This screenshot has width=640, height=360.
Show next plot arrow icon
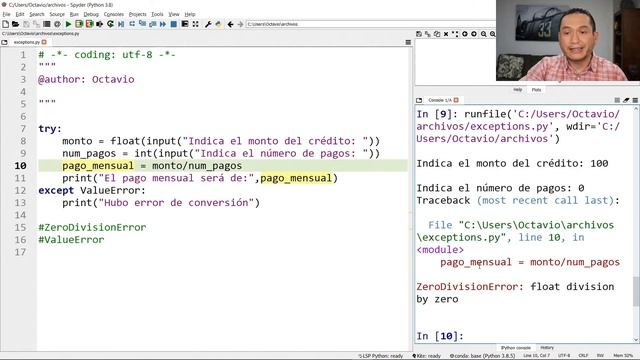tap(474, 34)
